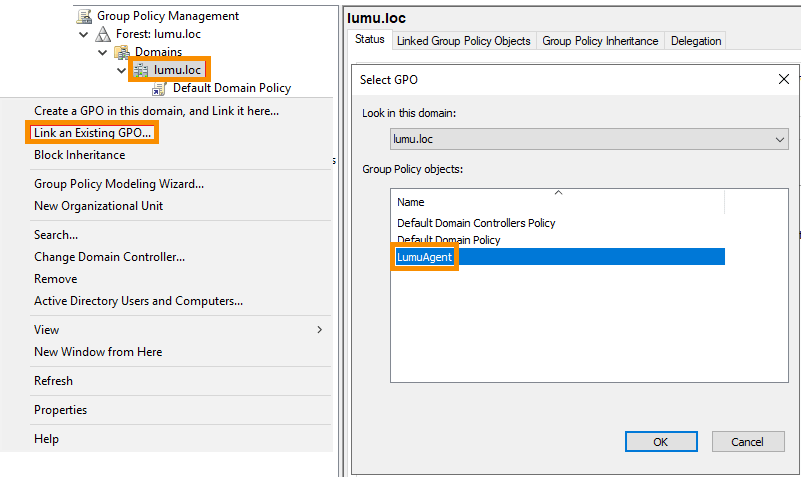The image size is (805, 478).
Task: Select Group Policy Management tree root
Action: click(x=168, y=16)
